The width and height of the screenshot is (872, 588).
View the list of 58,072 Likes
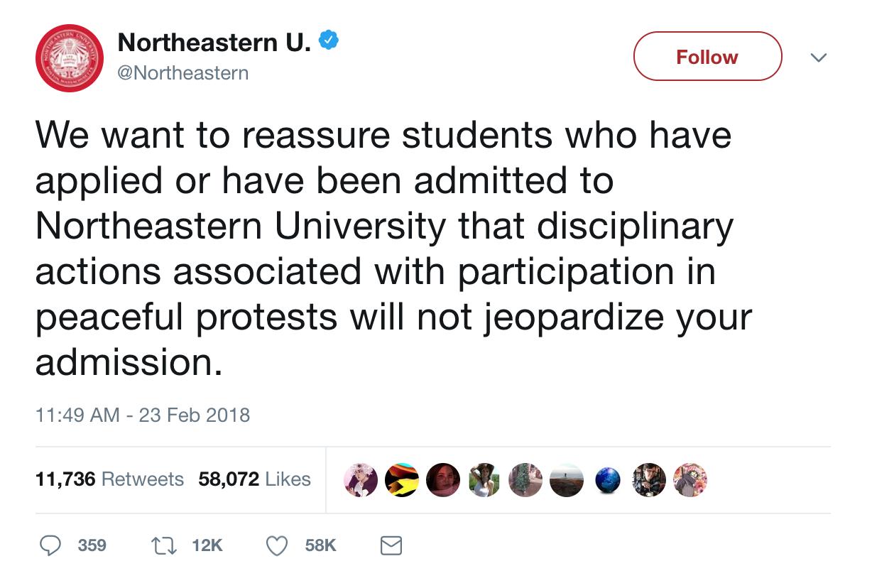(254, 479)
